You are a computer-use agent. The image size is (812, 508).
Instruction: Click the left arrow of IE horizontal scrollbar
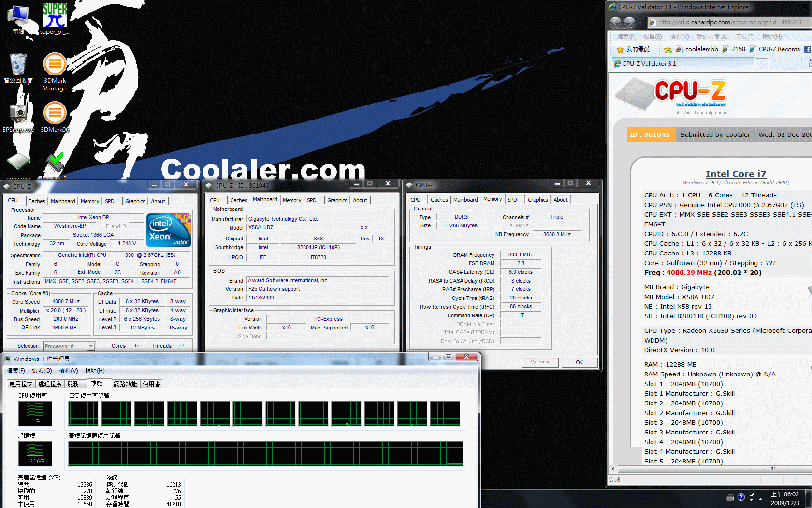tap(613, 469)
